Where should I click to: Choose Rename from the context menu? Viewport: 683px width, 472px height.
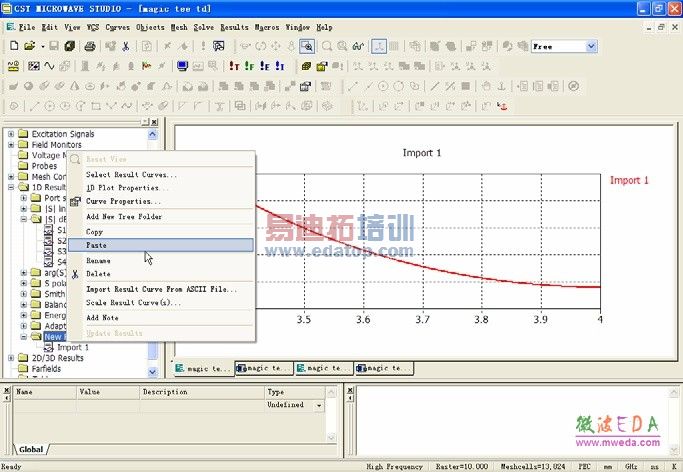pyautogui.click(x=161, y=260)
